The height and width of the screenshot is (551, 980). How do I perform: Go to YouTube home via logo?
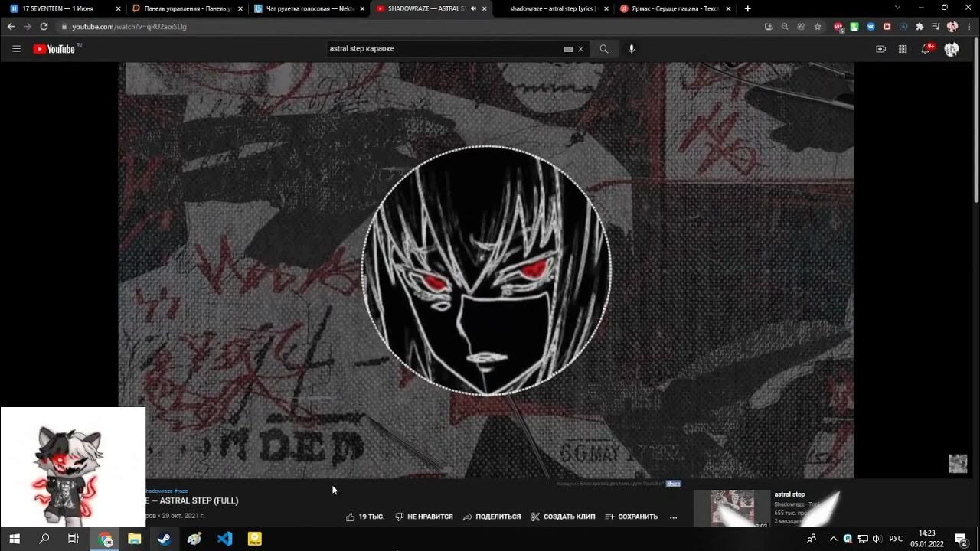tap(54, 49)
